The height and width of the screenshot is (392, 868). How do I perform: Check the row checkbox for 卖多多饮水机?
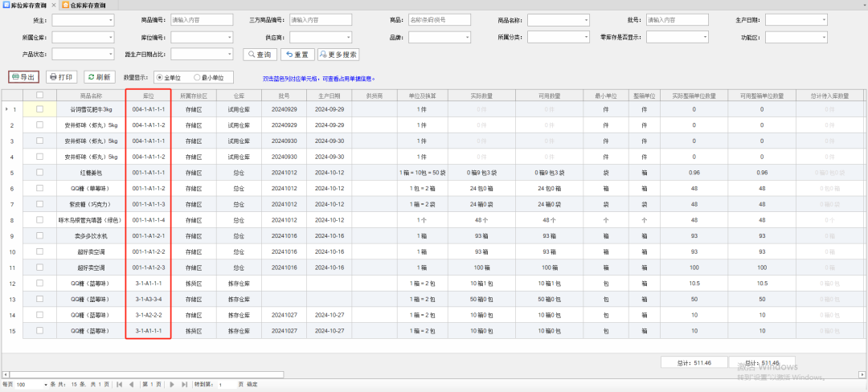click(x=39, y=235)
